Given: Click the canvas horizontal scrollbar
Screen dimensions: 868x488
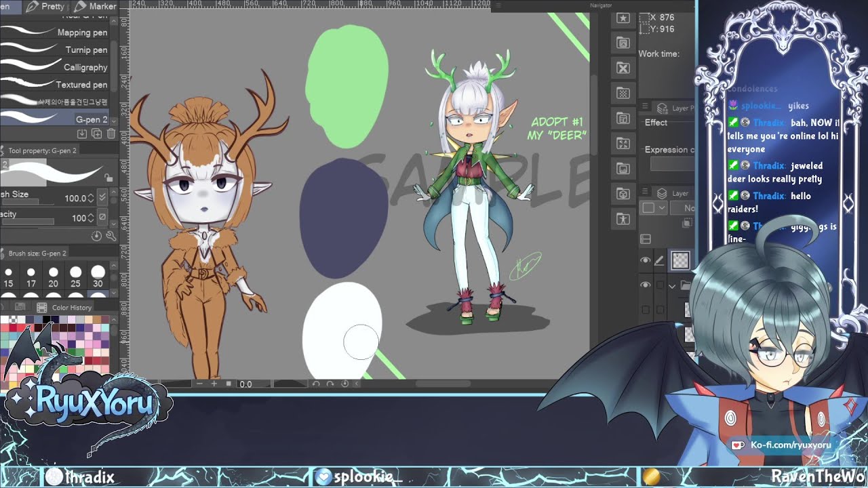Looking at the screenshot, I should point(444,384).
